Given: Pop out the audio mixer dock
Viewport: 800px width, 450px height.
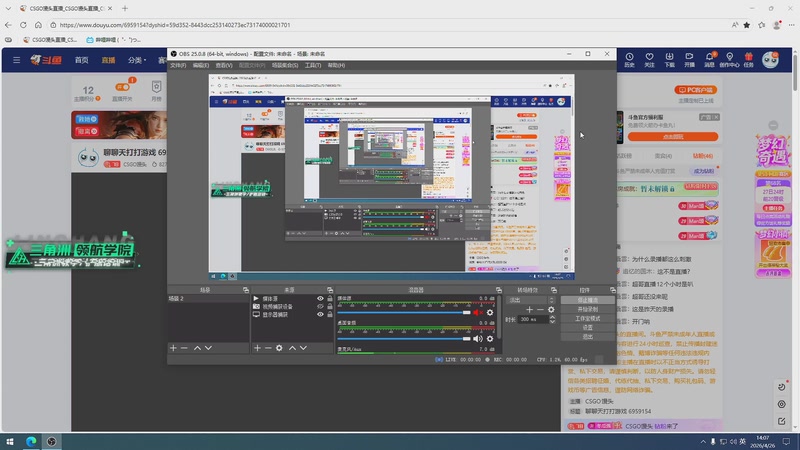Looking at the screenshot, I should [498, 290].
